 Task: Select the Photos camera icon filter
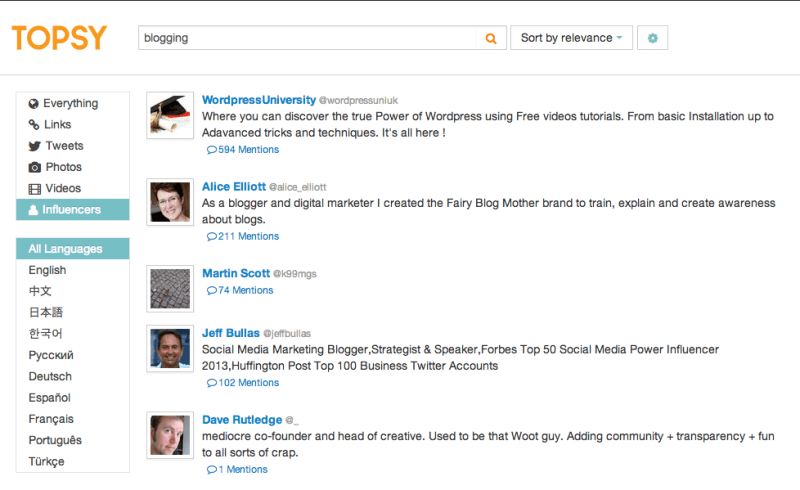[x=34, y=167]
